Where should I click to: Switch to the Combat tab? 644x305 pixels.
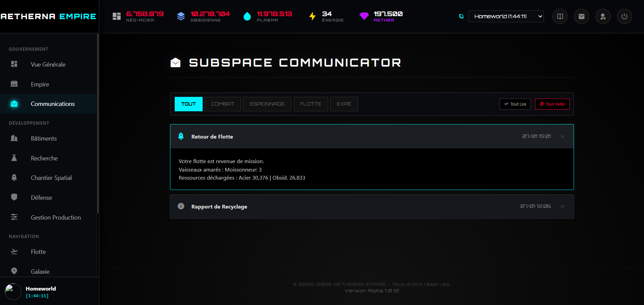tap(223, 104)
